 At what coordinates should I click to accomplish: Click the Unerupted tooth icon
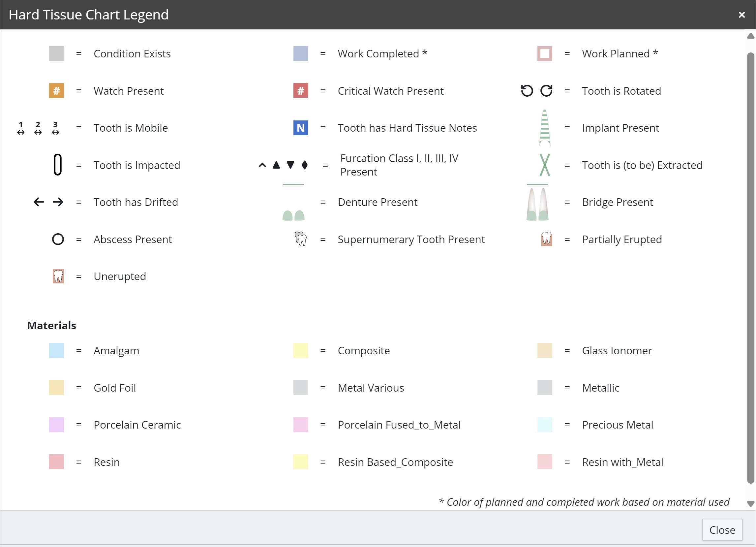58,276
